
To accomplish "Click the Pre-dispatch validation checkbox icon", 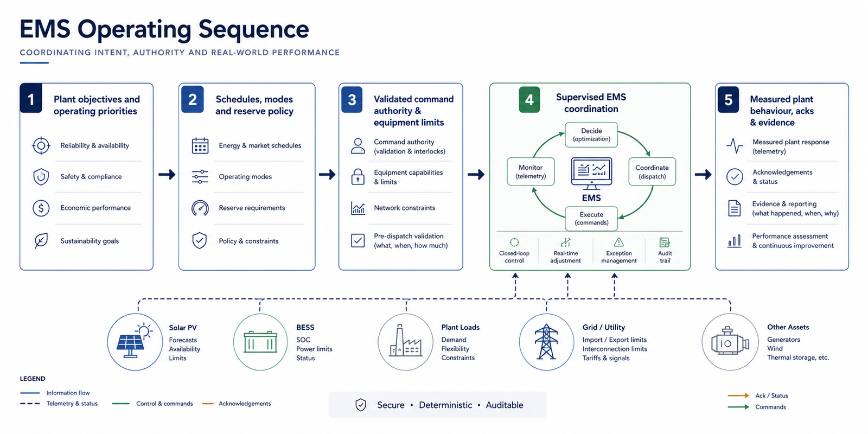I will 358,240.
